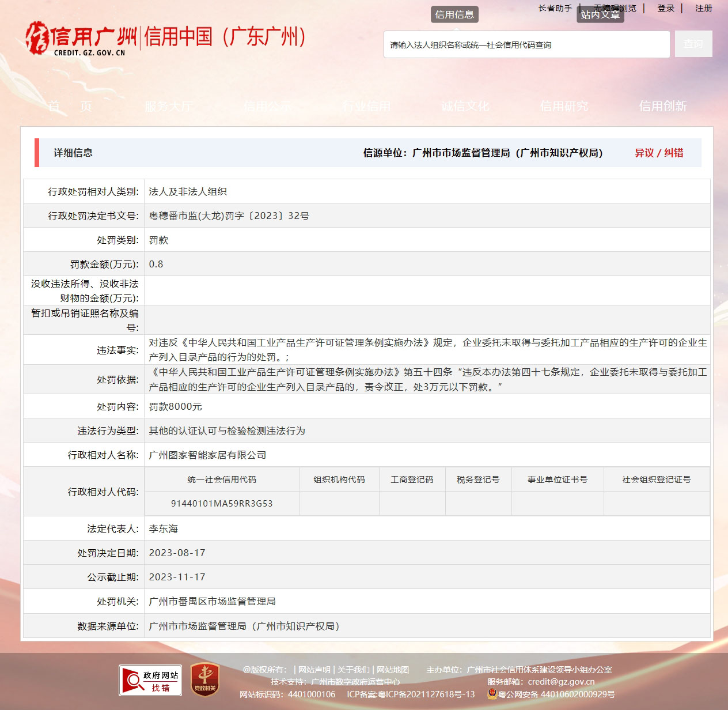Click the red 异议 / 纠错 link
728x710 pixels.
click(659, 153)
